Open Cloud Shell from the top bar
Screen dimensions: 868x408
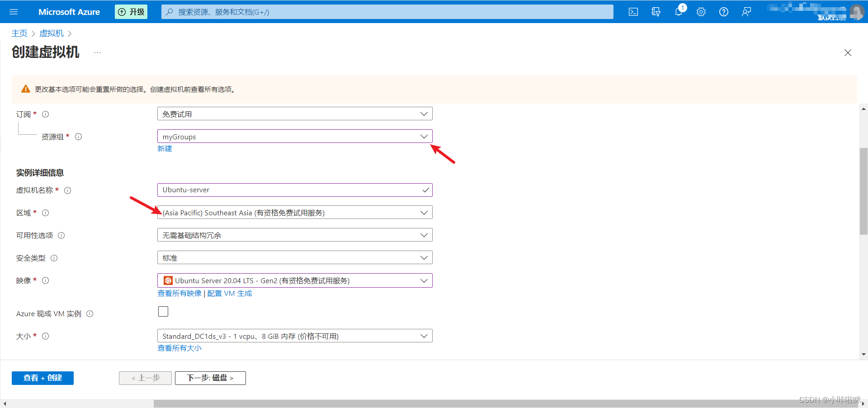[x=633, y=12]
